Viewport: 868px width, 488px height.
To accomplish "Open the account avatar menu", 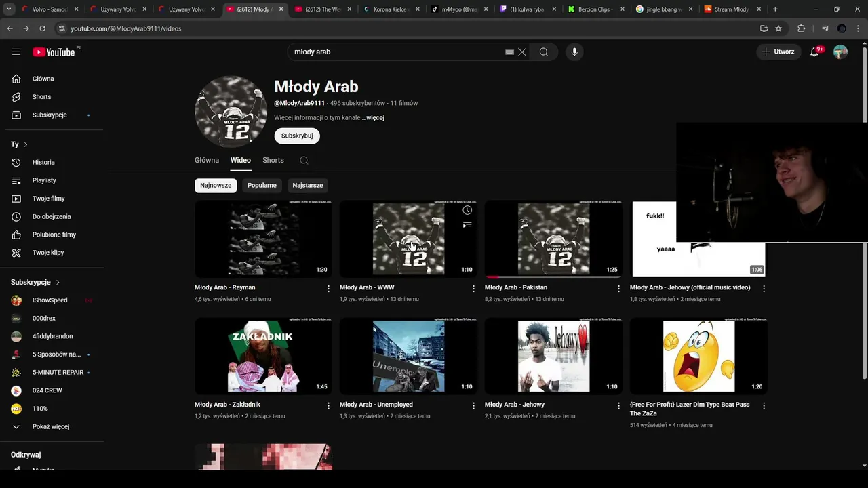I will (840, 52).
